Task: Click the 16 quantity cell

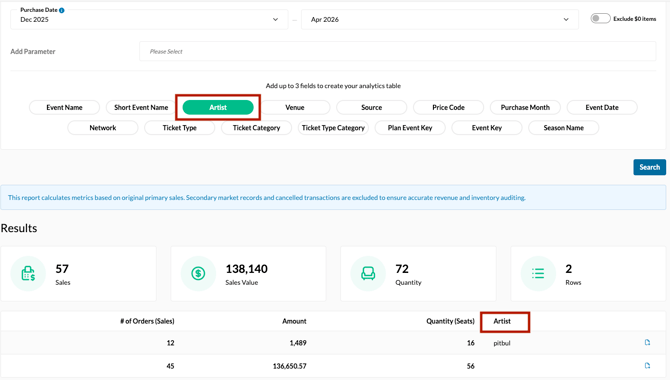Action: click(470, 343)
